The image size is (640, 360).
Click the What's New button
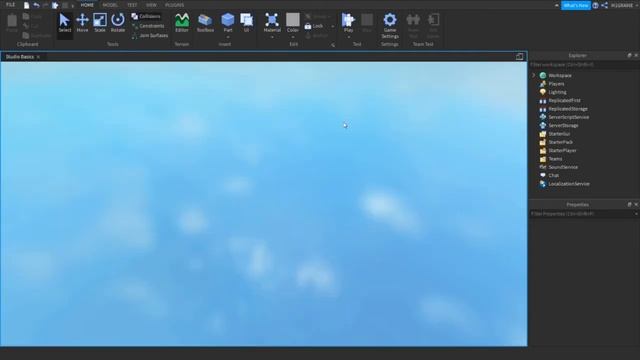click(x=576, y=5)
